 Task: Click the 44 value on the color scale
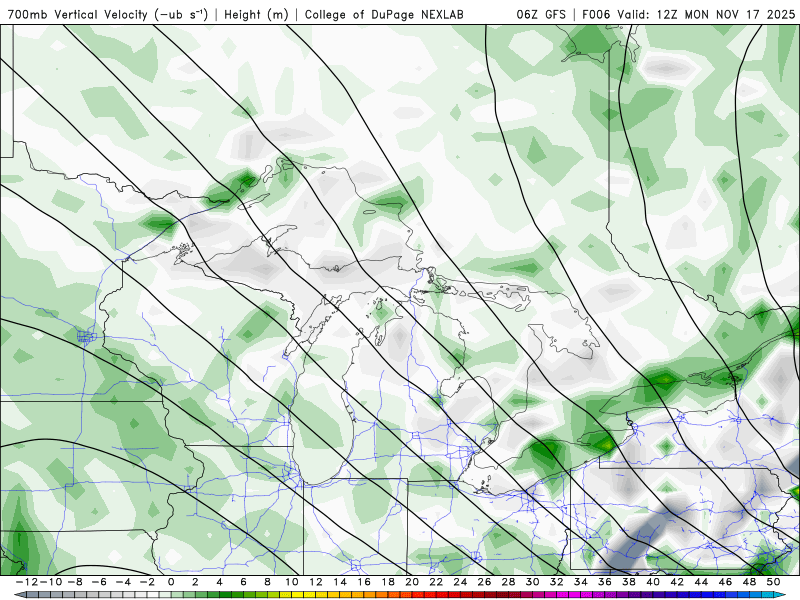pos(701,582)
